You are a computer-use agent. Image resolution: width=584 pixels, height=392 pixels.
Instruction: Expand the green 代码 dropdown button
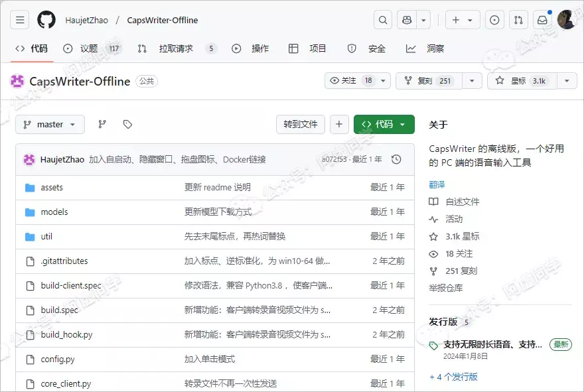click(384, 124)
